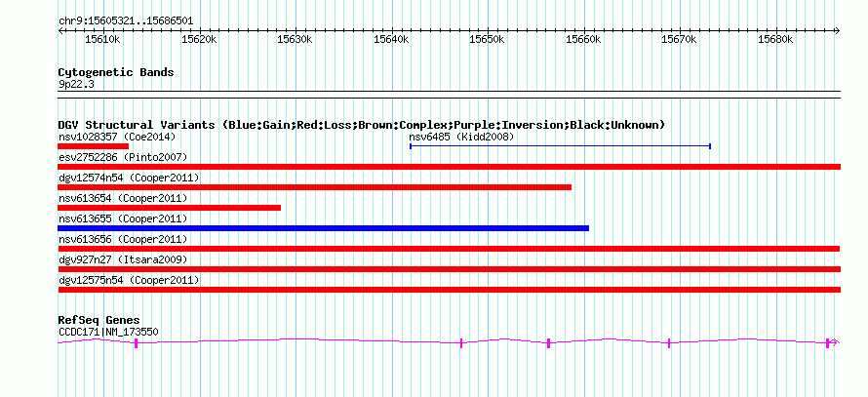Click the 15650k ruler tick label
868x397 pixels.
[487, 40]
